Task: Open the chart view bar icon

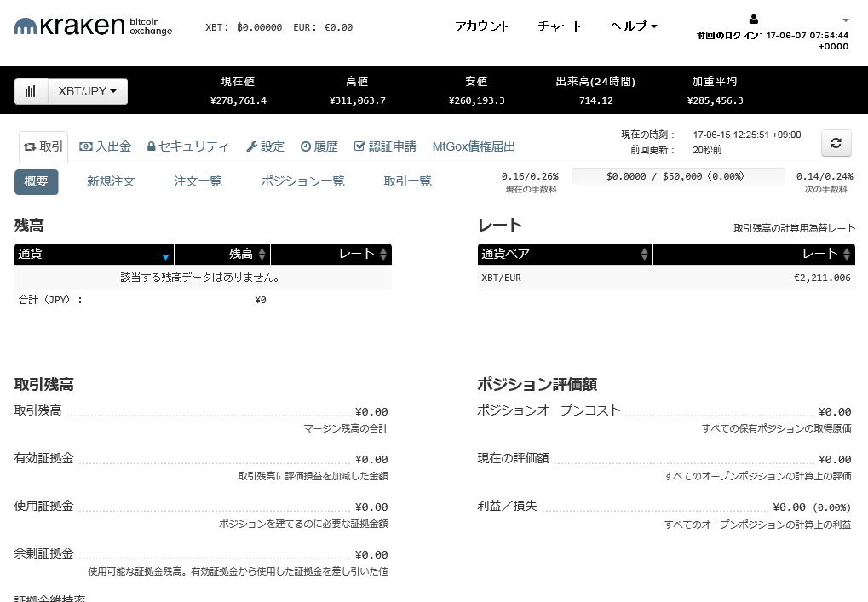Action: pos(31,92)
